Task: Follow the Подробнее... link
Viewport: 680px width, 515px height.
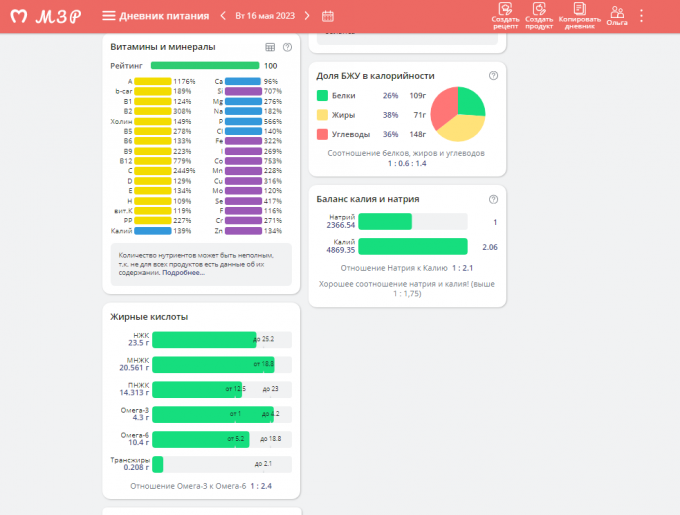Action: pyautogui.click(x=184, y=272)
